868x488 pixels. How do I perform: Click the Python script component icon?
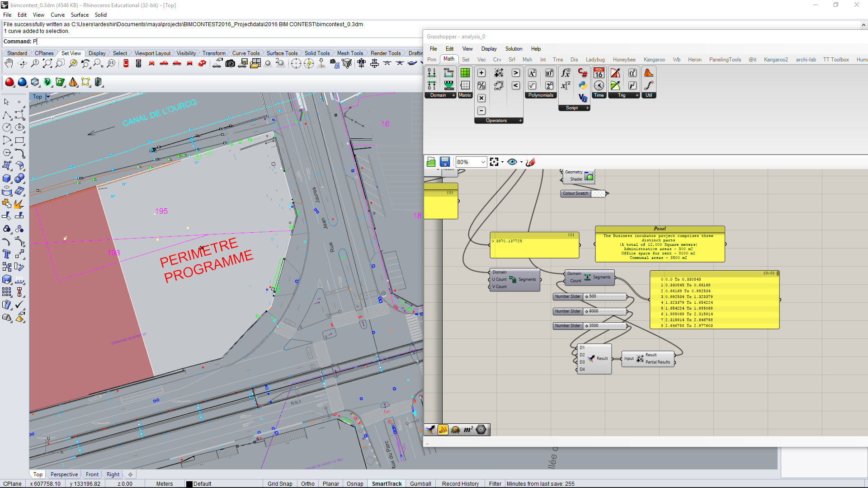[583, 85]
